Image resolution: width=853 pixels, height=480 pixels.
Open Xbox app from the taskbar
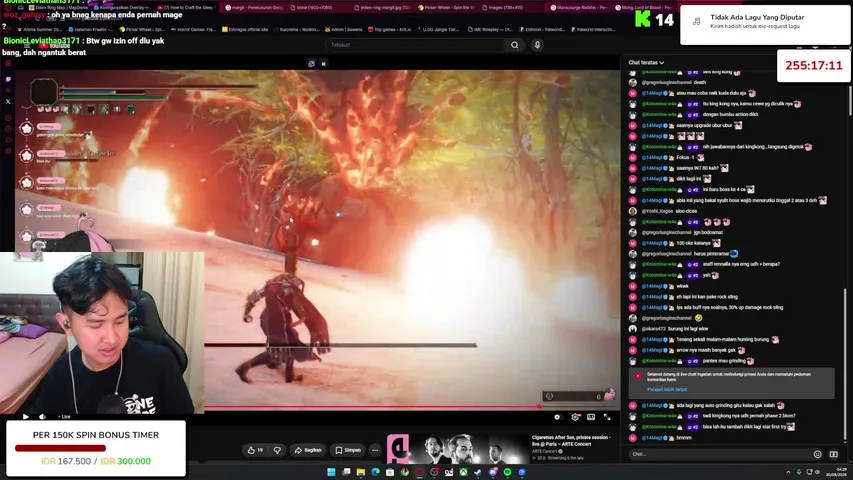tap(463, 472)
